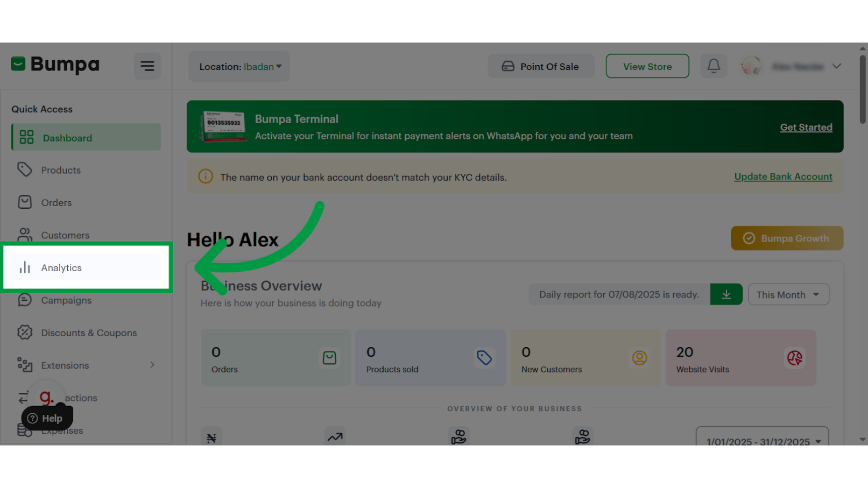Click the Website Visits card
Viewport: 868px width, 488px height.
coord(740,358)
